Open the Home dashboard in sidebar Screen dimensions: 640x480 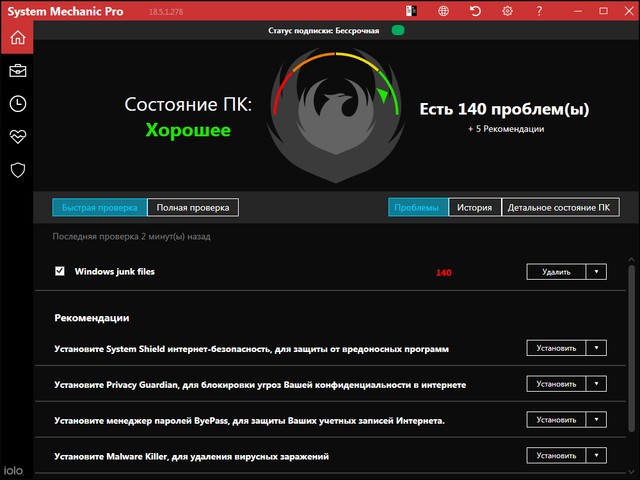point(17,38)
